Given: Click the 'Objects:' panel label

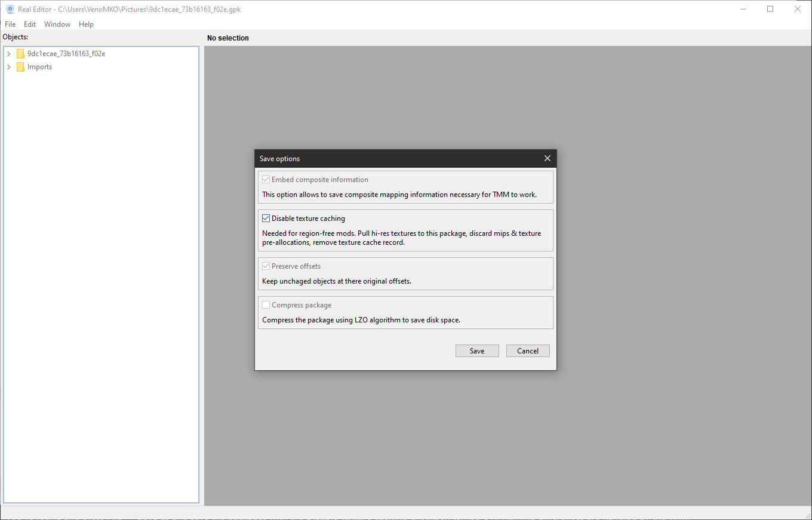Looking at the screenshot, I should point(16,37).
